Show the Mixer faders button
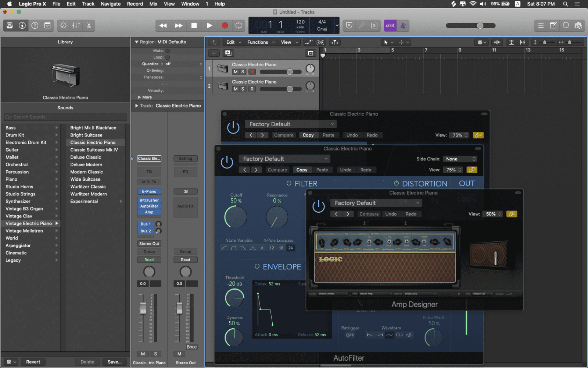The height and width of the screenshot is (368, 588). point(76,25)
